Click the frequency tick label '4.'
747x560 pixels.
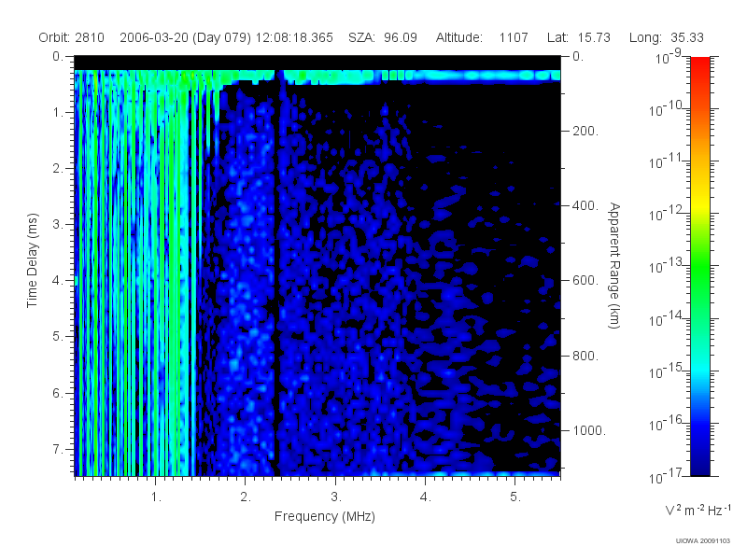click(x=426, y=497)
